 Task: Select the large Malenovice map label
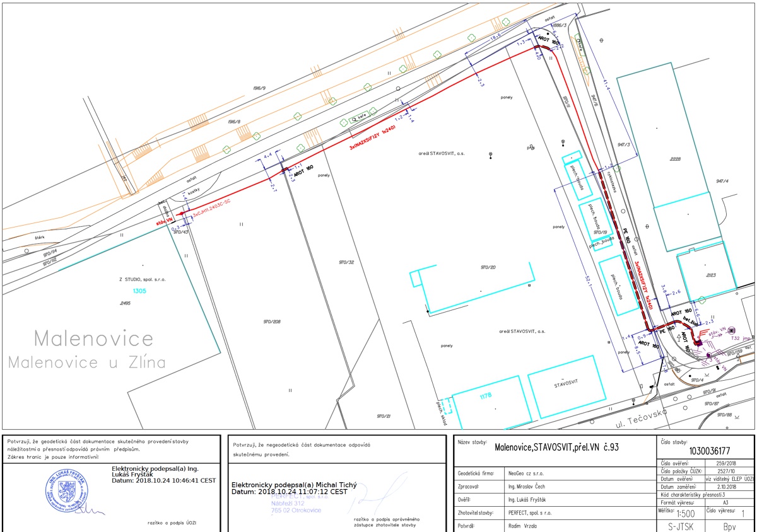click(x=93, y=338)
